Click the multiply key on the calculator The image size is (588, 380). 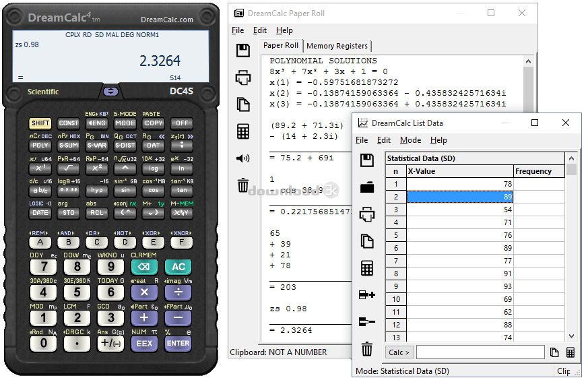point(144,292)
